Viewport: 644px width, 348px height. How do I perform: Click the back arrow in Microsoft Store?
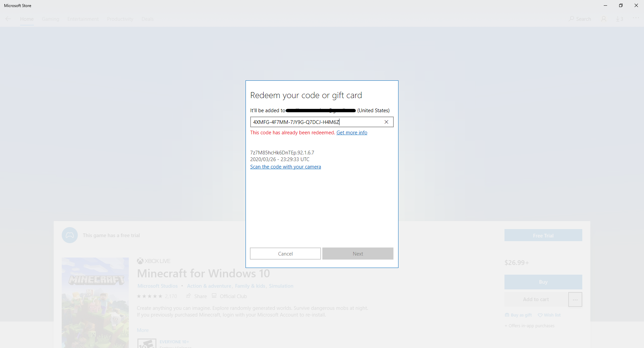(8, 19)
